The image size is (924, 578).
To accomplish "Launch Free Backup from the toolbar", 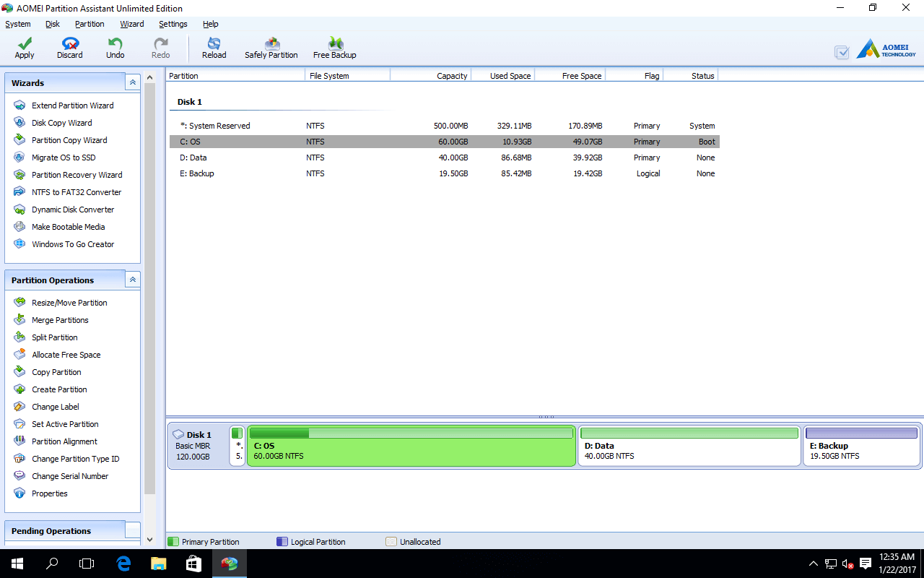I will tap(335, 48).
